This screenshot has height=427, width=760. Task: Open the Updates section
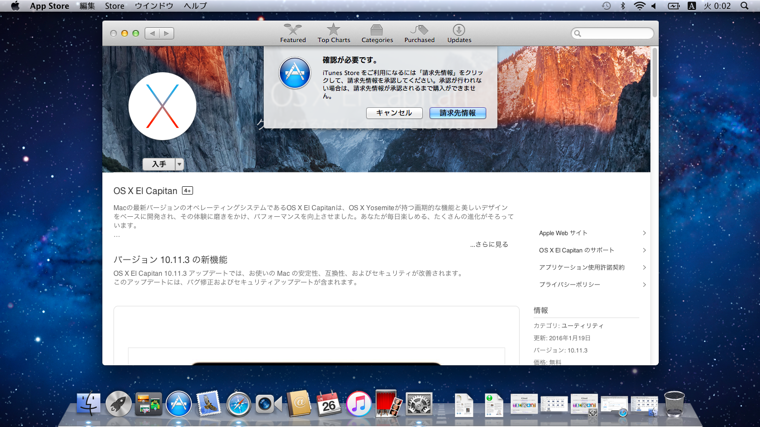click(x=459, y=33)
